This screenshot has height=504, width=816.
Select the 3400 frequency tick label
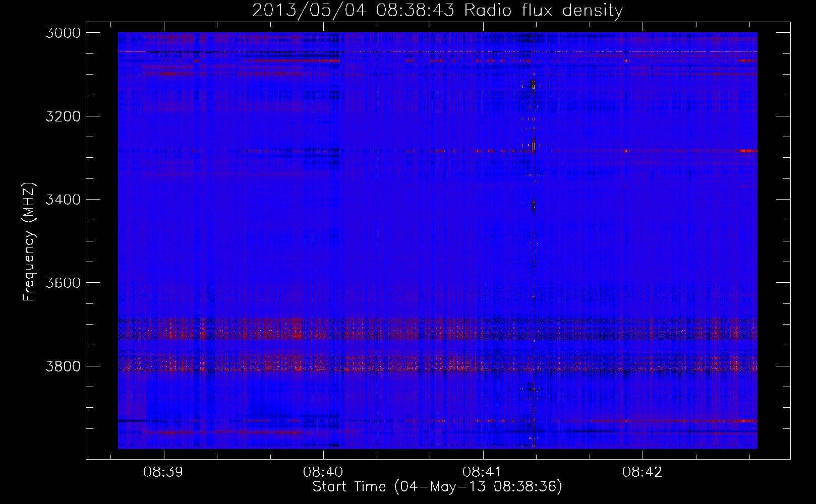click(63, 200)
